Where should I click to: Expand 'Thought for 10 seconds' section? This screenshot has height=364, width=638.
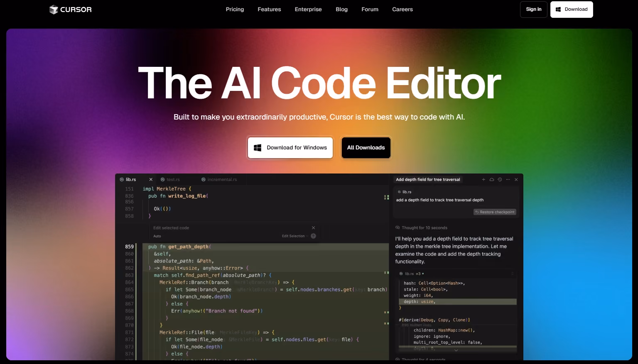click(422, 228)
